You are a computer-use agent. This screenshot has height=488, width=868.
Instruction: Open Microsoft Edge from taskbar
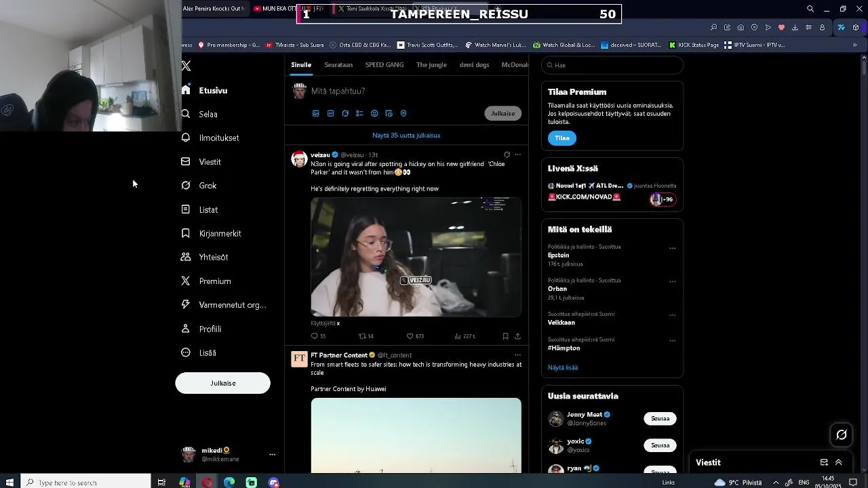229,482
